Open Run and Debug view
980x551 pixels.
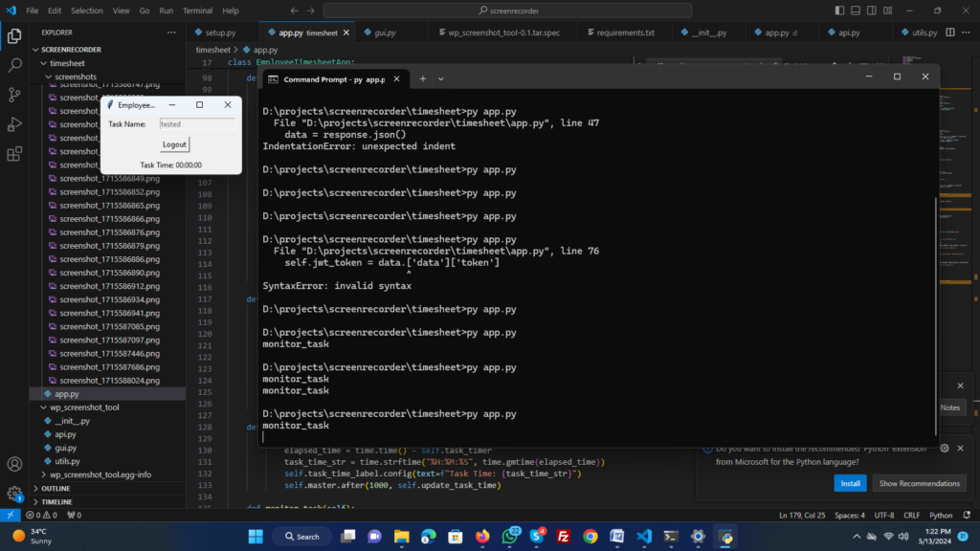click(x=14, y=124)
